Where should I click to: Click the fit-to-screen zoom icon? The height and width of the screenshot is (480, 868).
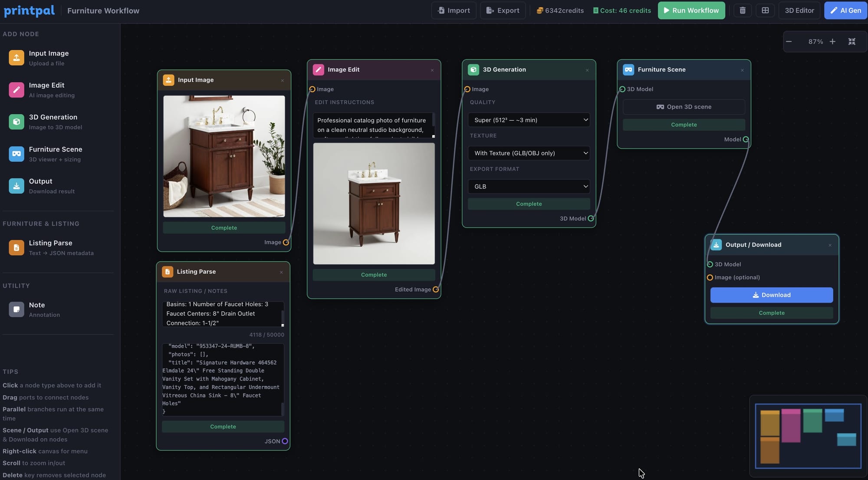coord(852,42)
